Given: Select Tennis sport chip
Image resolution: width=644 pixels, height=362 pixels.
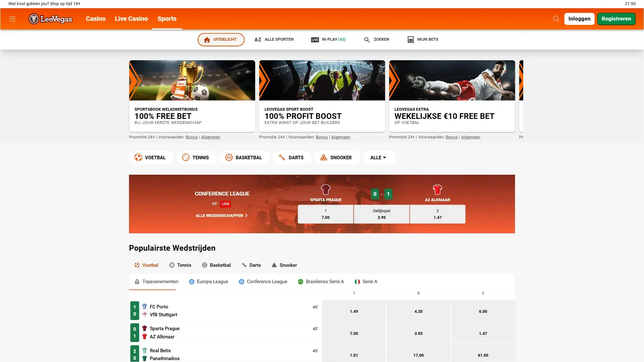Looking at the screenshot, I should (196, 157).
